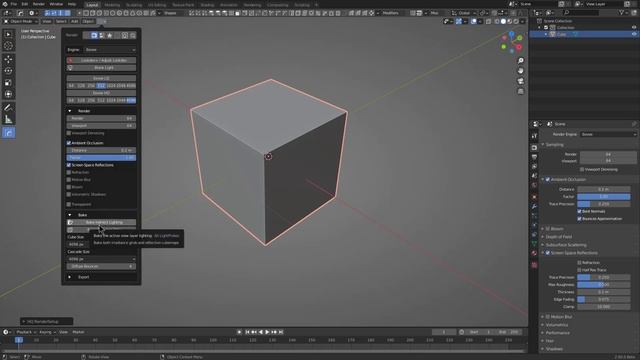Open the Engine dropdown in popup panel
The width and height of the screenshot is (640, 360).
pyautogui.click(x=110, y=50)
